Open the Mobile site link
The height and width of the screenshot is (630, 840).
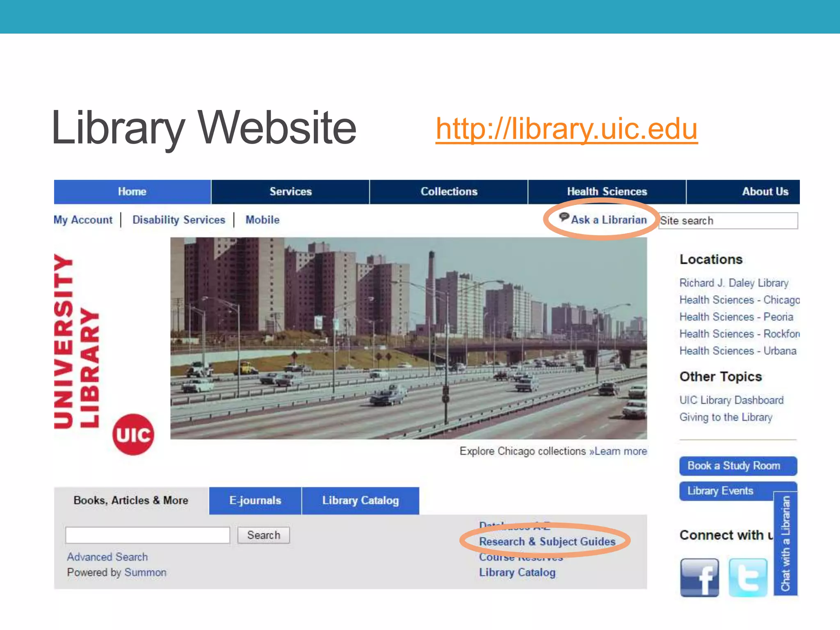pyautogui.click(x=262, y=220)
